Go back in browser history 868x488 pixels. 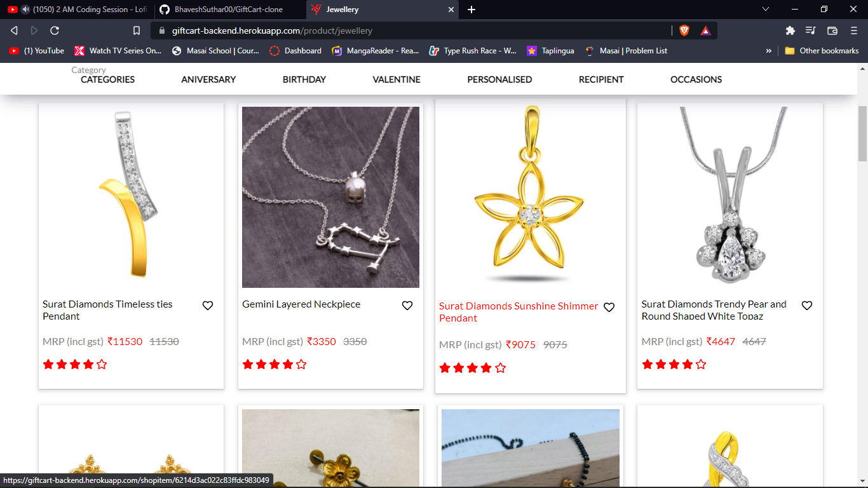point(14,30)
